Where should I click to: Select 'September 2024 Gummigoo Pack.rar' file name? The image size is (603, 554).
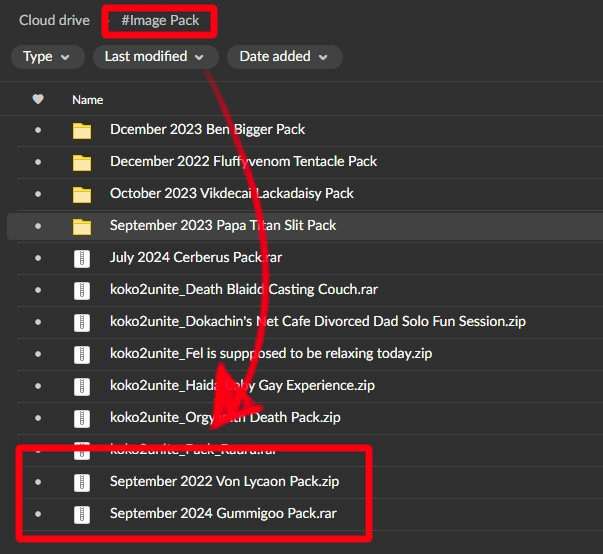[x=223, y=513]
